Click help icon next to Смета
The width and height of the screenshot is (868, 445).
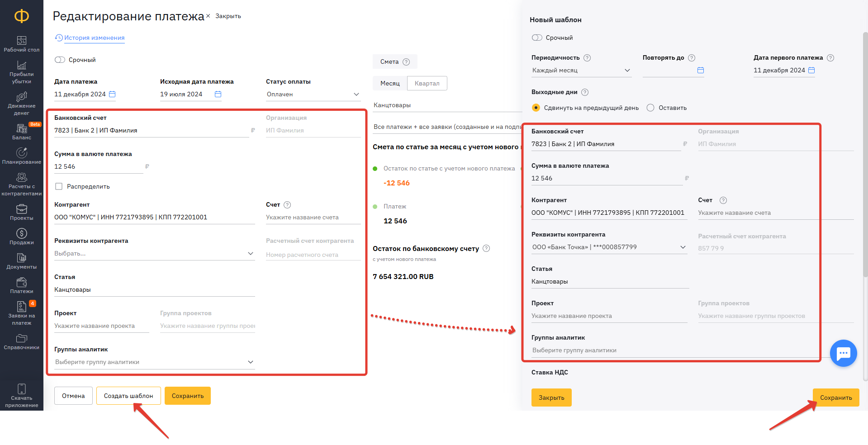pos(406,62)
